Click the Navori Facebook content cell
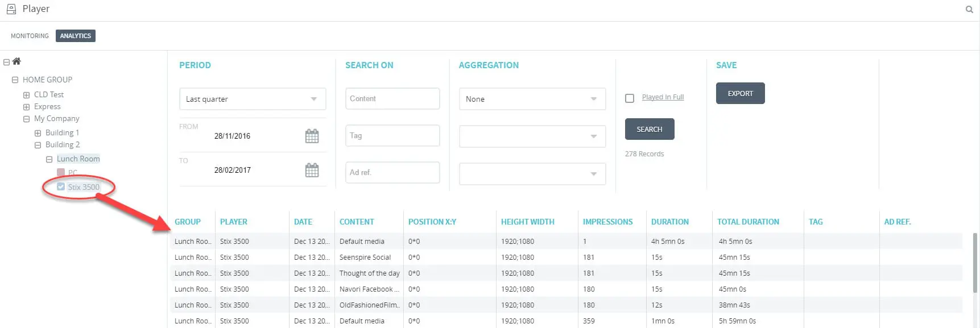980x328 pixels. (370, 289)
